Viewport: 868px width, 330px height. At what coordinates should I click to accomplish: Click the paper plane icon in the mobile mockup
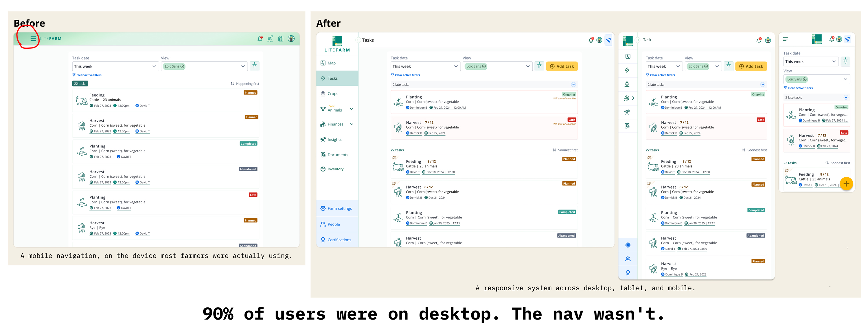point(847,39)
